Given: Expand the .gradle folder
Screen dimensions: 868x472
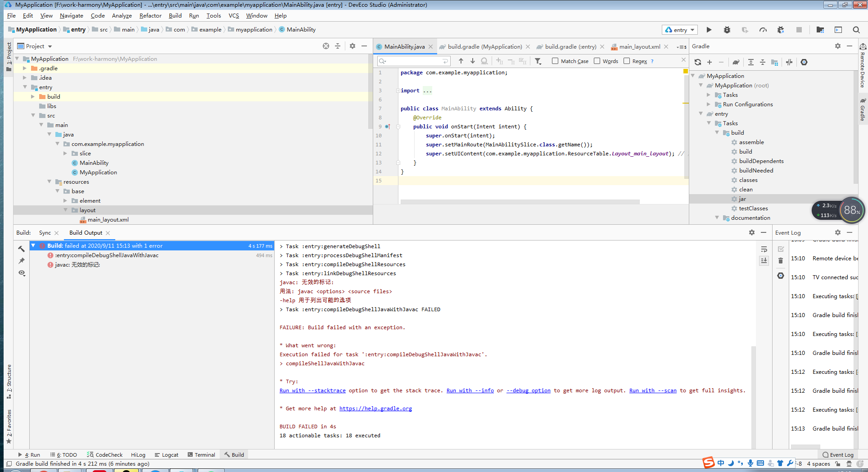Looking at the screenshot, I should [25, 68].
